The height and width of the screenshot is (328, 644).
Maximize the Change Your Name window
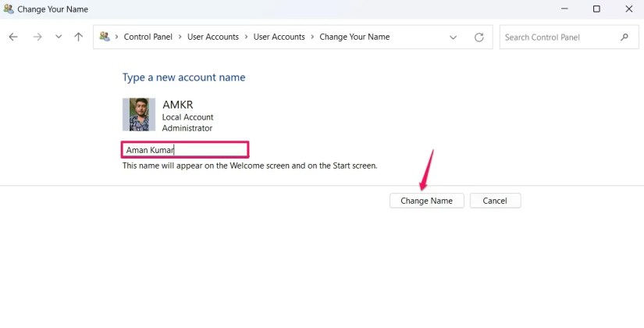pos(596,9)
